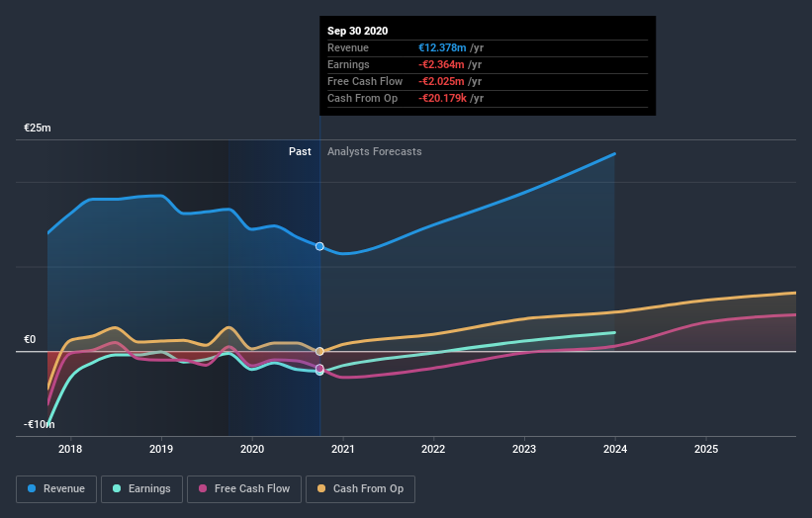Click the -€20.179k cash from op value
The height and width of the screenshot is (518, 812).
pos(443,98)
